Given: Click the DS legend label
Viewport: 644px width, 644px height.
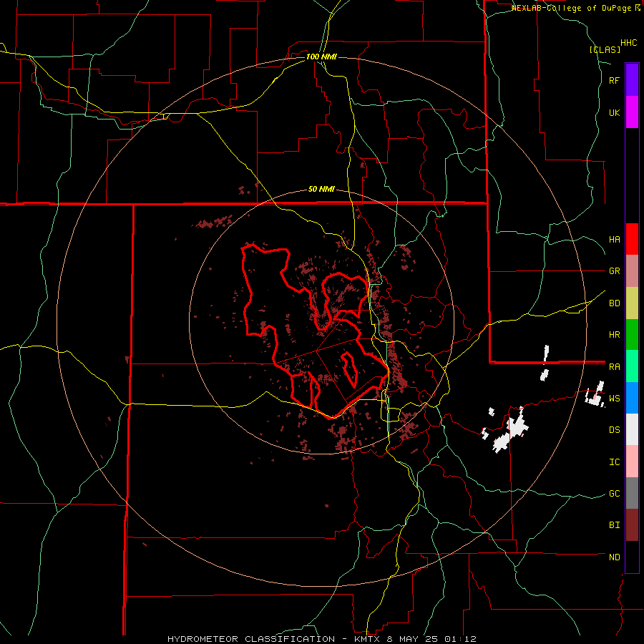Looking at the screenshot, I should [614, 430].
